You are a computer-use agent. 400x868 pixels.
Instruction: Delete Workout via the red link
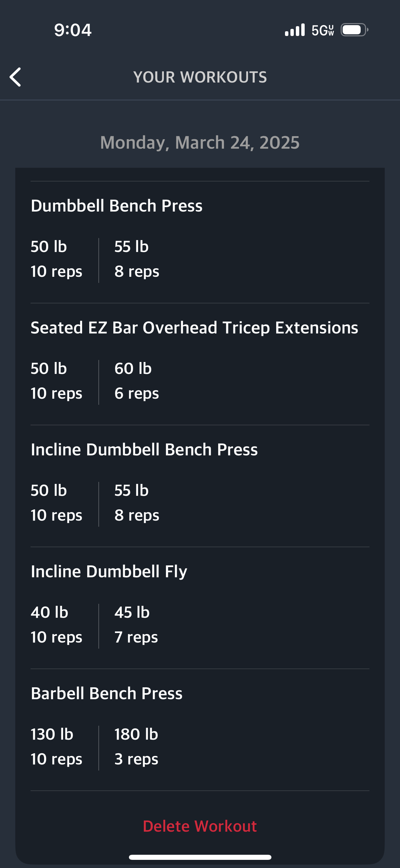(200, 826)
